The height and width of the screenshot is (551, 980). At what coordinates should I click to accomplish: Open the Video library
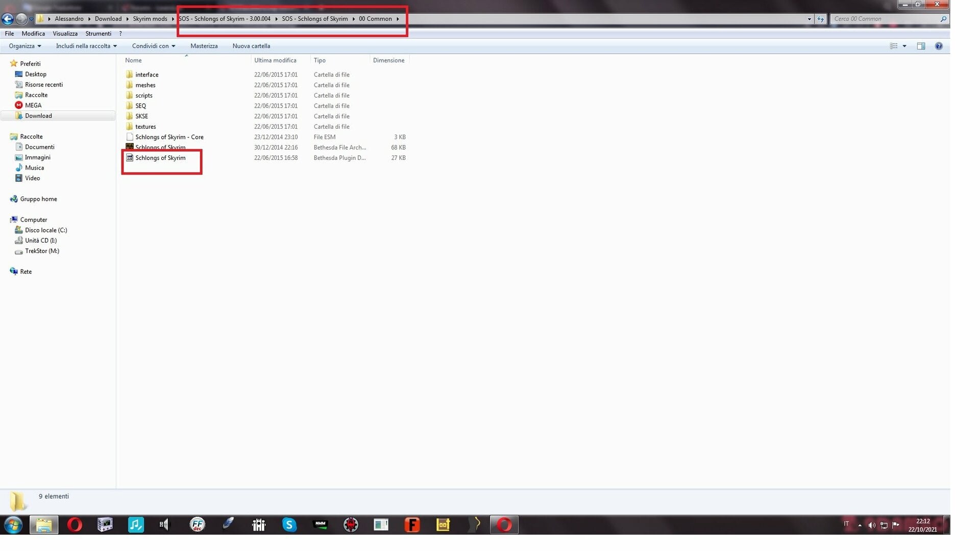click(x=32, y=178)
